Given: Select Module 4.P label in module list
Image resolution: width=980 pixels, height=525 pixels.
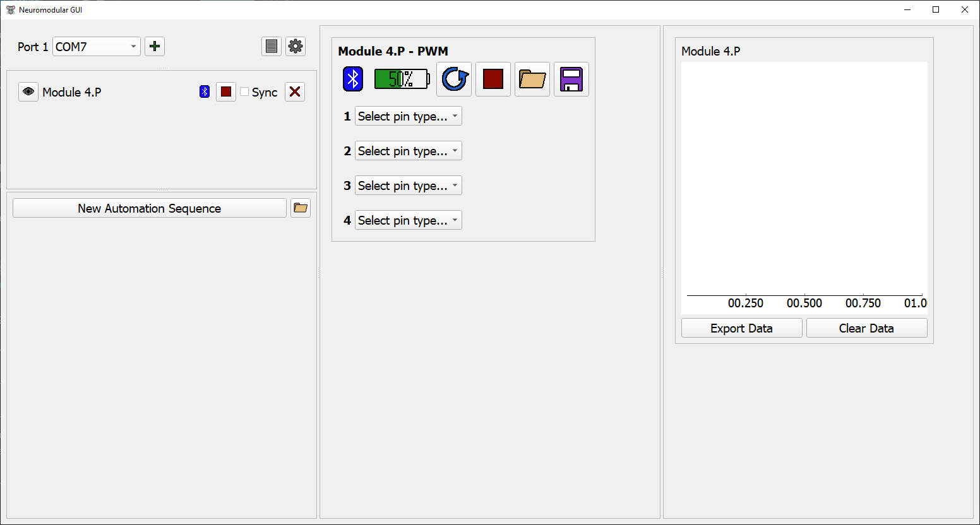Looking at the screenshot, I should pyautogui.click(x=72, y=92).
